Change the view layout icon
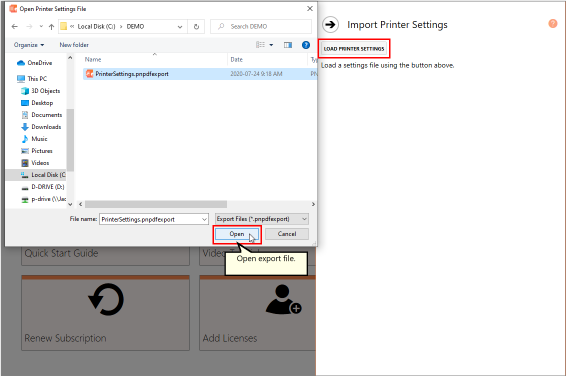Image resolution: width=566 pixels, height=377 pixels. point(260,45)
